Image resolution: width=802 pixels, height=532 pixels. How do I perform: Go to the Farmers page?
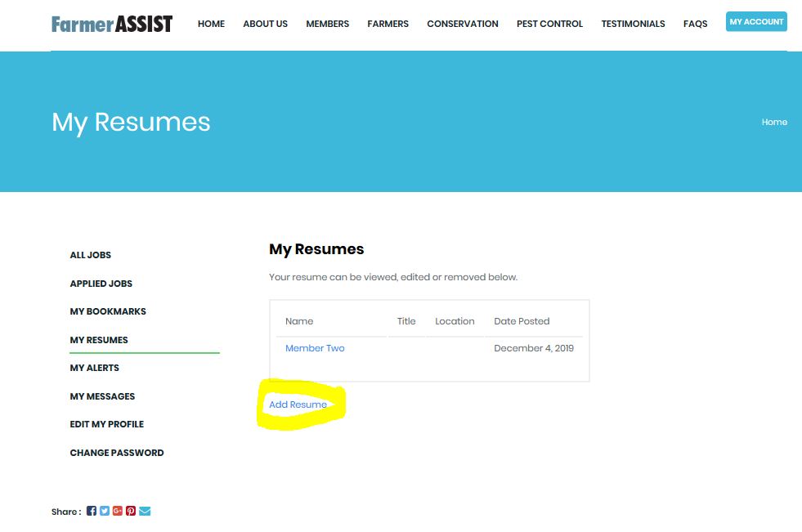click(x=388, y=24)
